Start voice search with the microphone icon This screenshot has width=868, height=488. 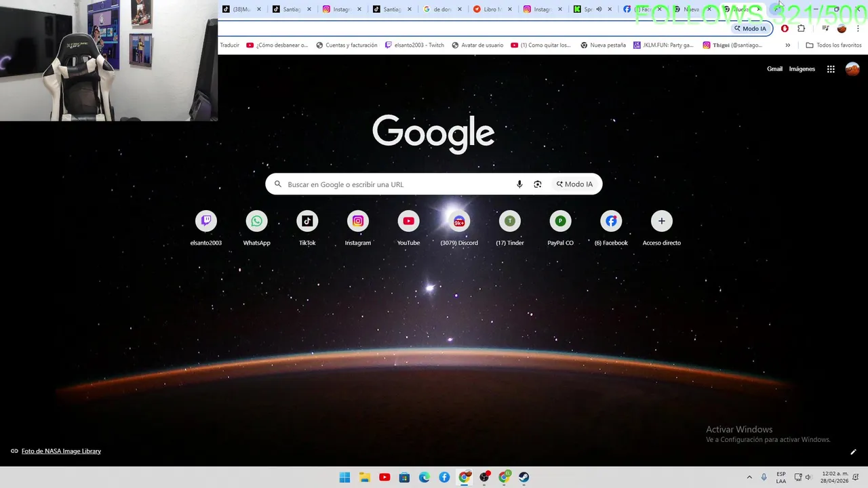click(x=519, y=184)
